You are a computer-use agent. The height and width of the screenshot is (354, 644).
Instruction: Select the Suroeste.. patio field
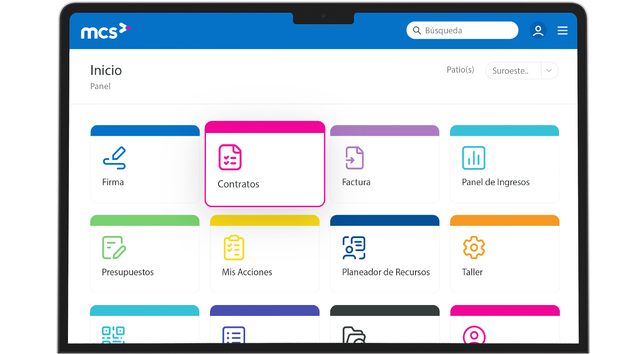(x=513, y=71)
